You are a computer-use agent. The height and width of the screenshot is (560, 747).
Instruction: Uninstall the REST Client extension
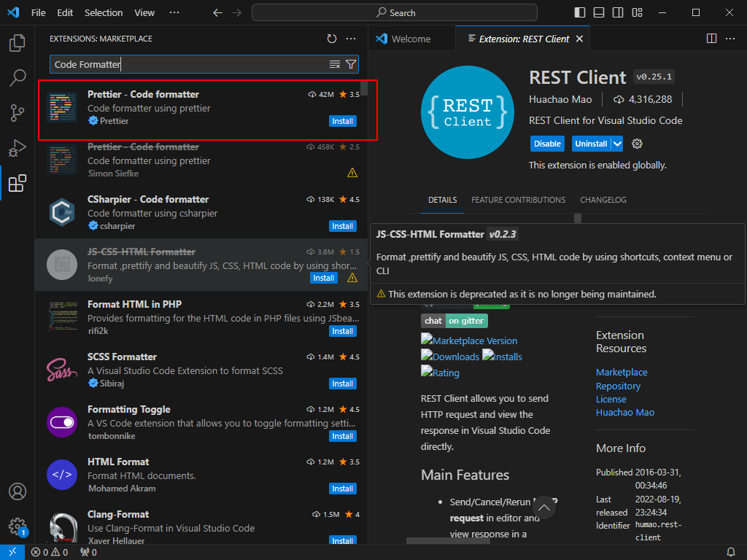[591, 144]
